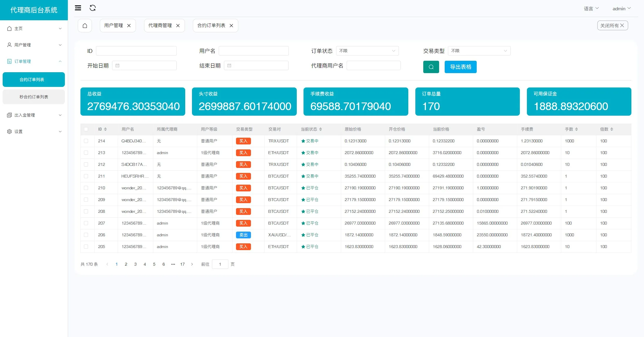This screenshot has height=337, width=644.
Task: Go to page 3 in pagination
Action: coord(135,264)
